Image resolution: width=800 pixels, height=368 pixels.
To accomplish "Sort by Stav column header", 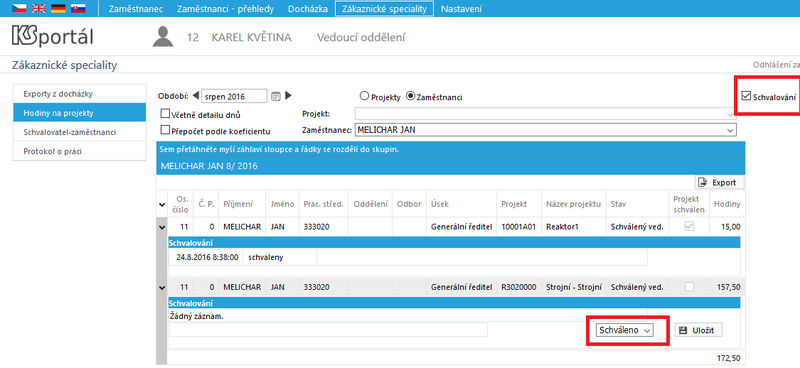I will [637, 204].
